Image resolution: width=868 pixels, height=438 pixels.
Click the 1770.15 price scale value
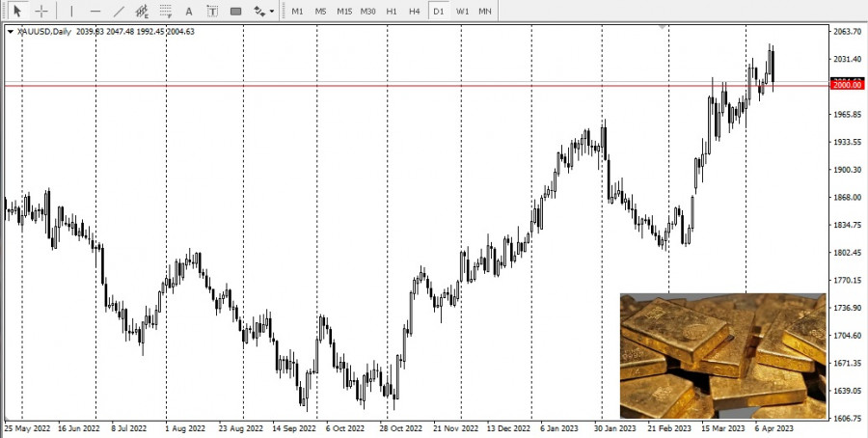[x=848, y=280]
